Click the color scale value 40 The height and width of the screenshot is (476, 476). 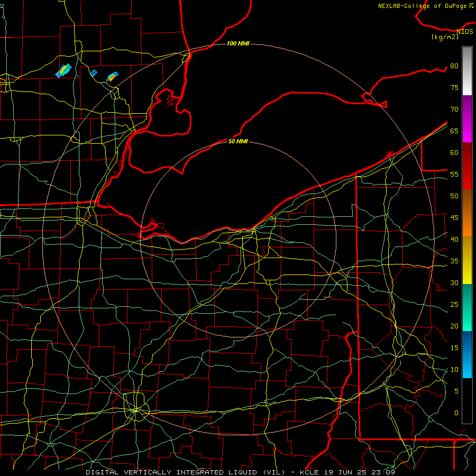454,239
